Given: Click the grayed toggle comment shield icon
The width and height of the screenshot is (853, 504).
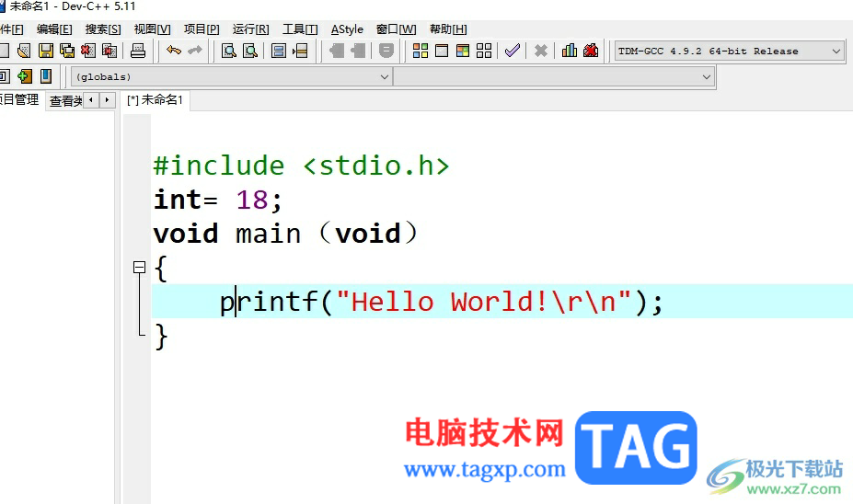Looking at the screenshot, I should point(386,52).
